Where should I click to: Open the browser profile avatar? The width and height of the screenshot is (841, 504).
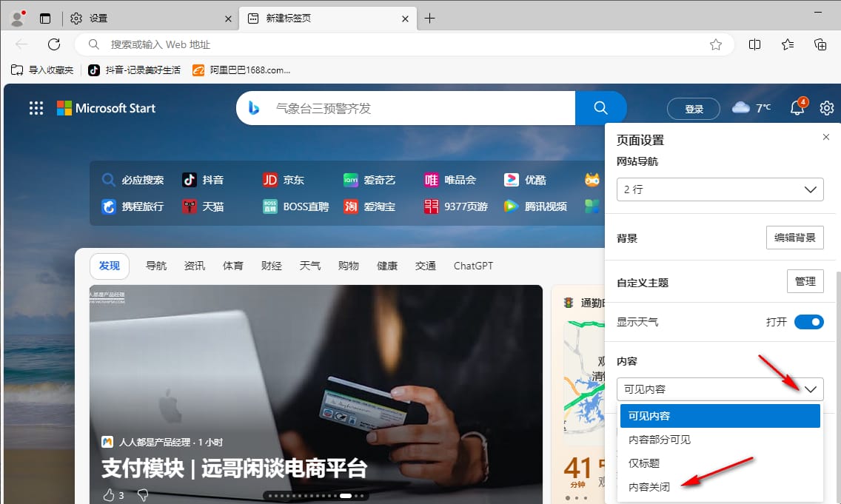[18, 19]
